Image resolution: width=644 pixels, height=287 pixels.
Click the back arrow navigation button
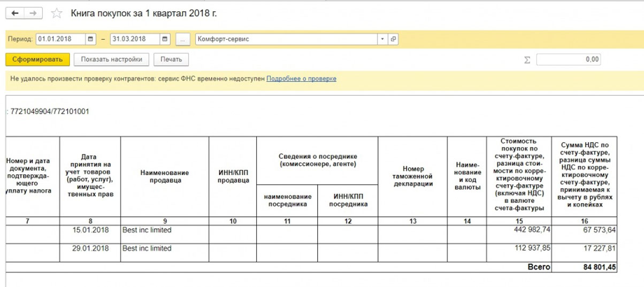[16, 13]
